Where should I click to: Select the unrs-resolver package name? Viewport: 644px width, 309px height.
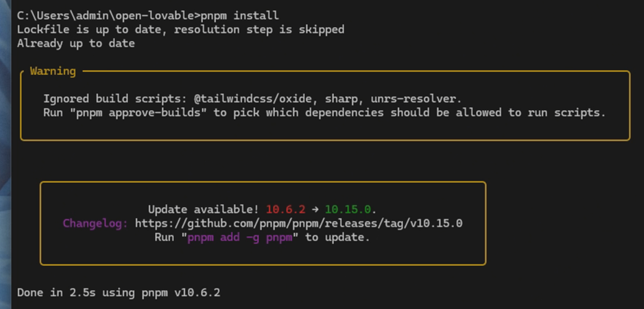tap(413, 98)
